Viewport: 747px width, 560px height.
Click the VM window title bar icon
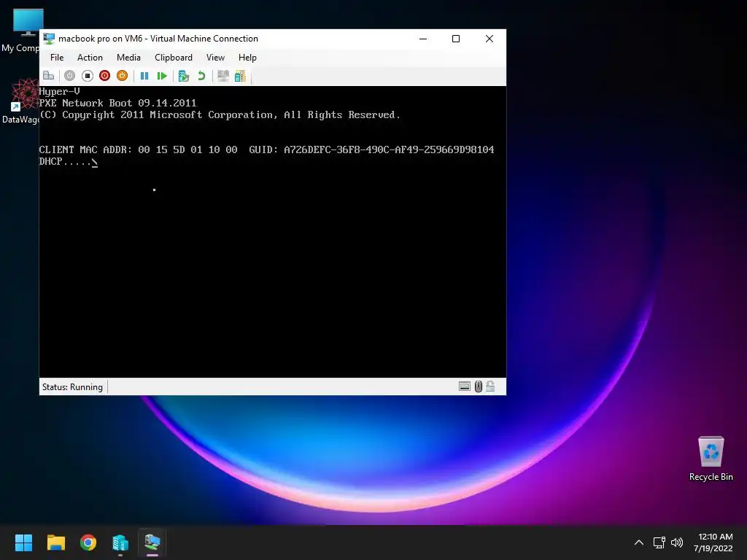49,39
